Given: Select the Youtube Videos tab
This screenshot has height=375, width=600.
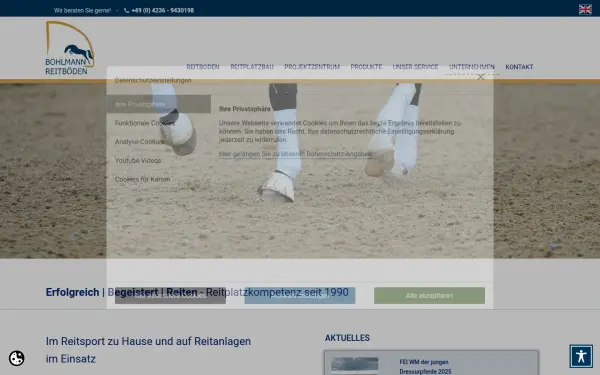Looking at the screenshot, I should (x=159, y=160).
